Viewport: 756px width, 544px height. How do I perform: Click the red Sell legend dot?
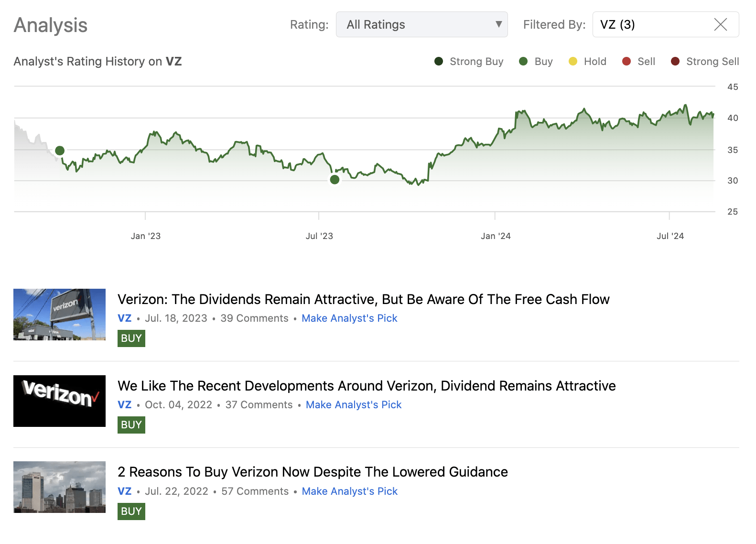[626, 61]
